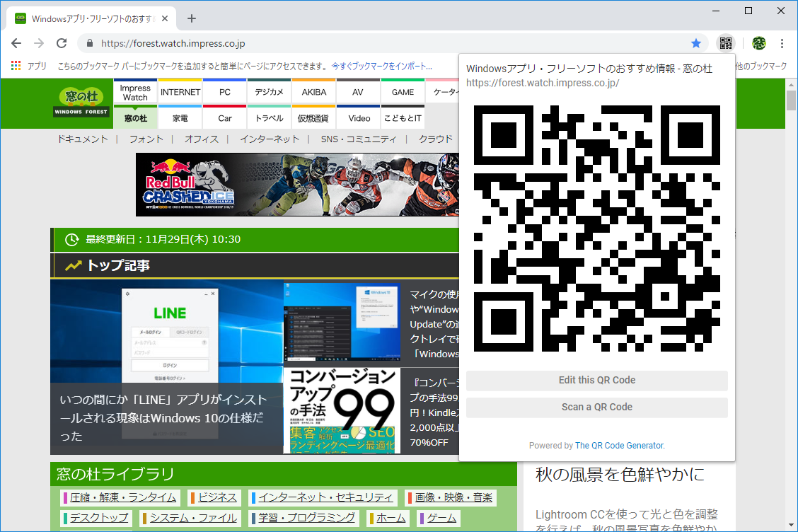Image resolution: width=798 pixels, height=532 pixels.
Task: Select the 窓の杜 section tab
Action: [135, 118]
